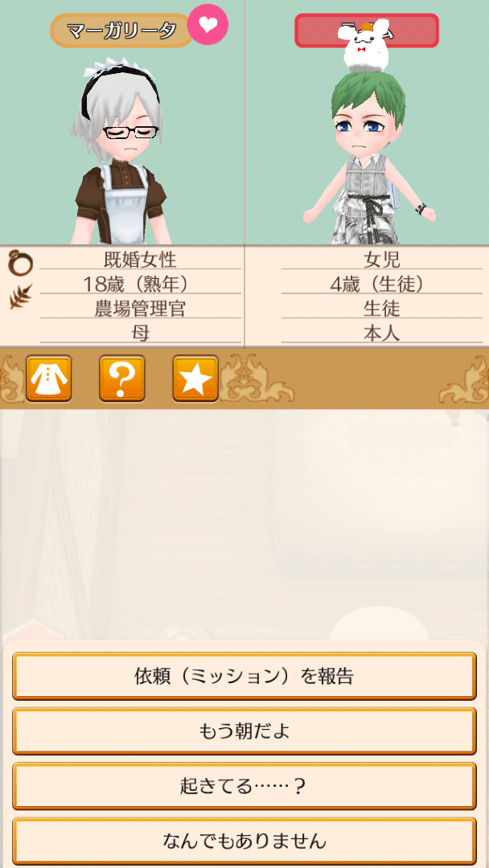The height and width of the screenshot is (868, 489).
Task: Open the question mark help icon
Action: pos(121,379)
